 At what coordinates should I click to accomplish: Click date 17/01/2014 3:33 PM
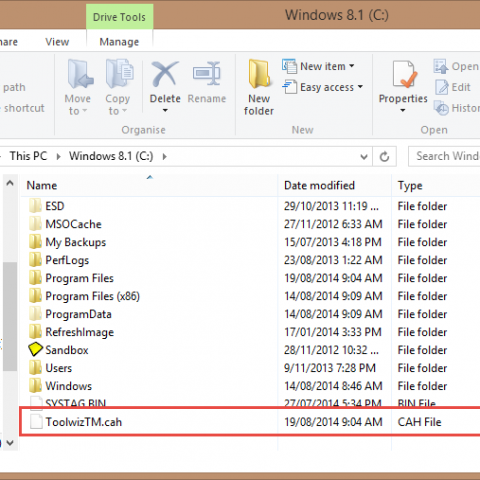(333, 332)
